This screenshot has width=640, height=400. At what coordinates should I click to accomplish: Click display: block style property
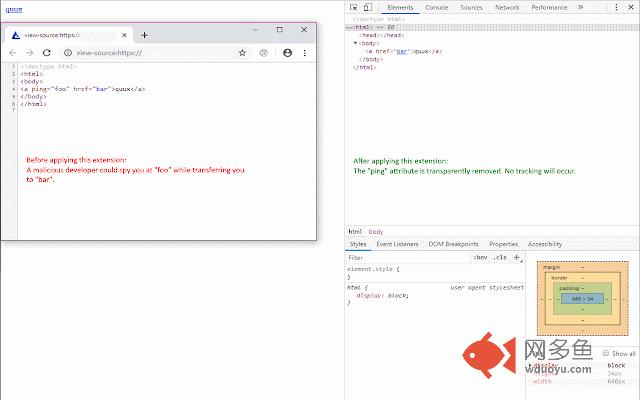point(382,296)
